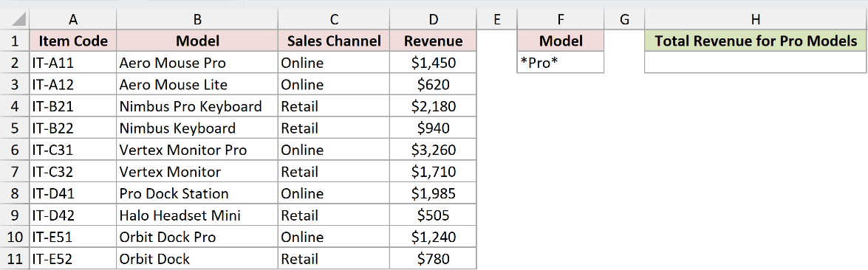The image size is (868, 270).
Task: Select column F header
Action: 561,20
